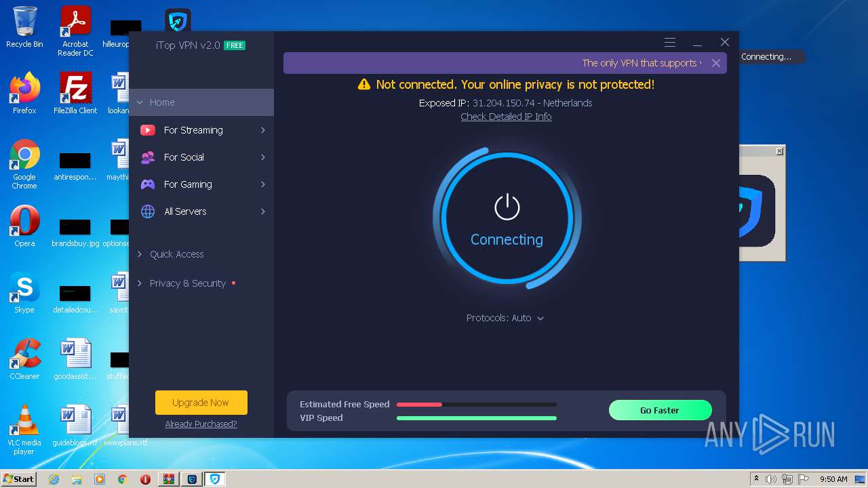Open VLC media player desktop shortcut
Viewport: 868px width, 488px height.
[x=24, y=430]
